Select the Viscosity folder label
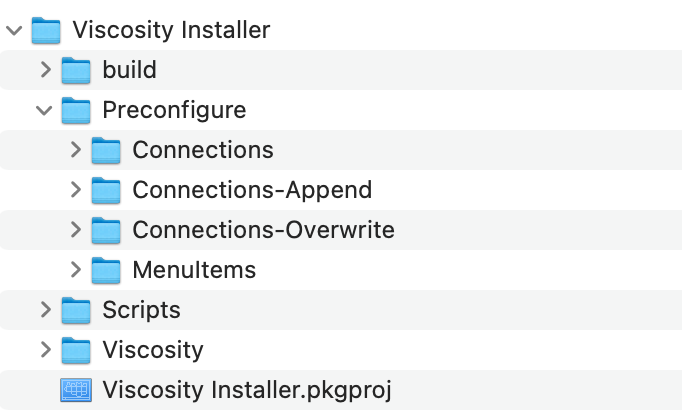The image size is (682, 412). click(x=153, y=351)
